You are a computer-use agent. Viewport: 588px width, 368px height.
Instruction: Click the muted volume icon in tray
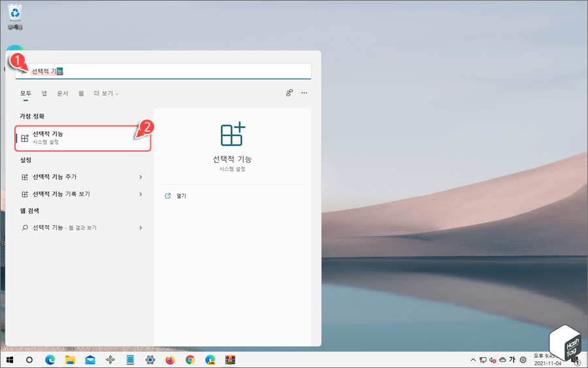coord(493,360)
